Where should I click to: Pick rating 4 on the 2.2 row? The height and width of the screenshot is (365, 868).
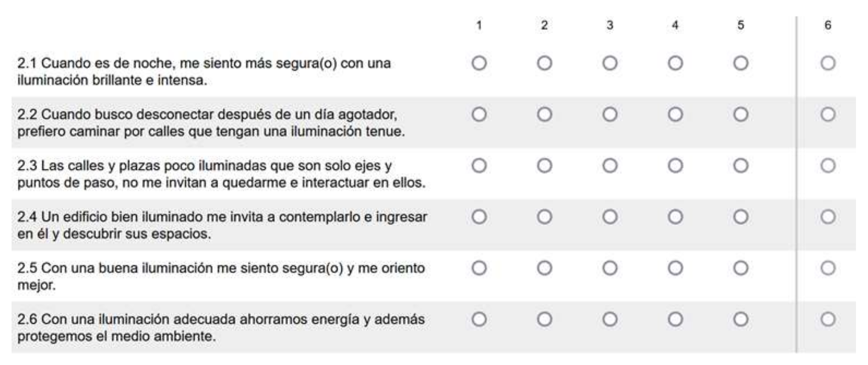[x=675, y=114]
